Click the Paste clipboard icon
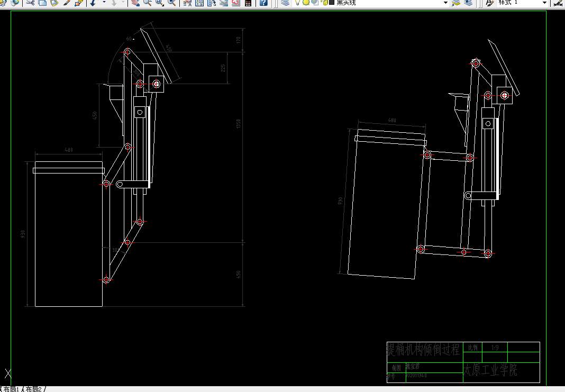Screen dimensions: 565x392 pos(54,3)
